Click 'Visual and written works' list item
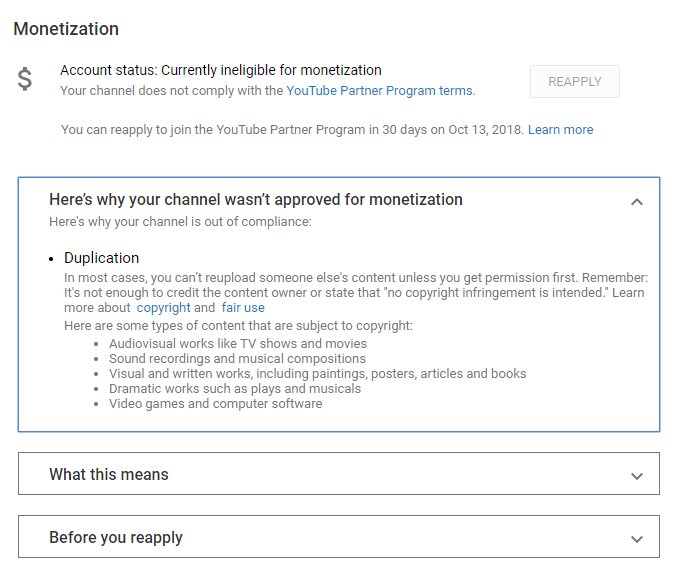678x584 pixels. coord(318,373)
